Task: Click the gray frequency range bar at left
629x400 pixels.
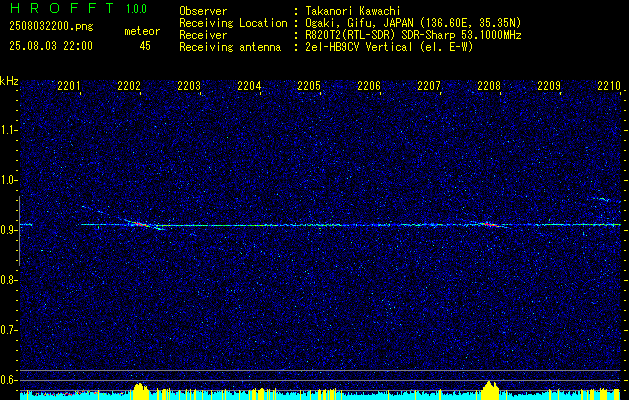Action: (x=19, y=231)
